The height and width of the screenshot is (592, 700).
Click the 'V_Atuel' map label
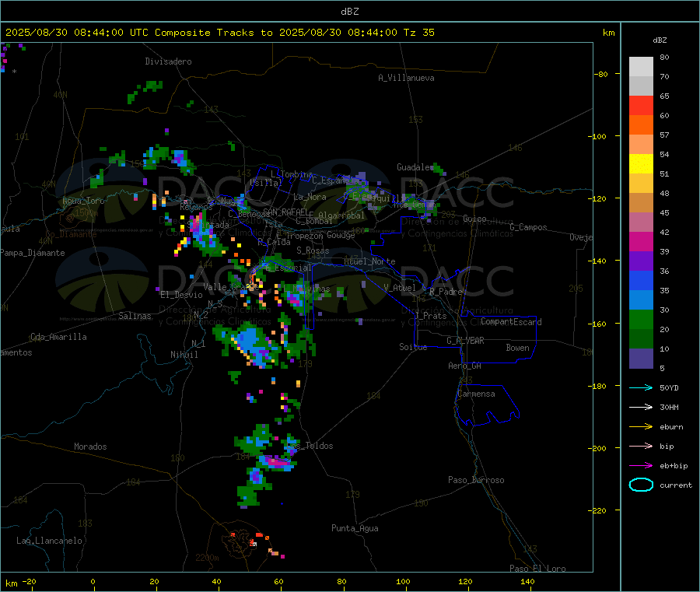pos(400,288)
